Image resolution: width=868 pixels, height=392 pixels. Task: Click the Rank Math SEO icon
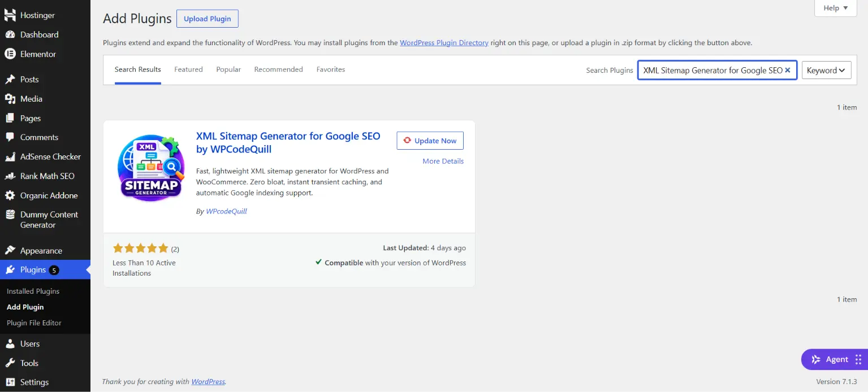coord(10,176)
